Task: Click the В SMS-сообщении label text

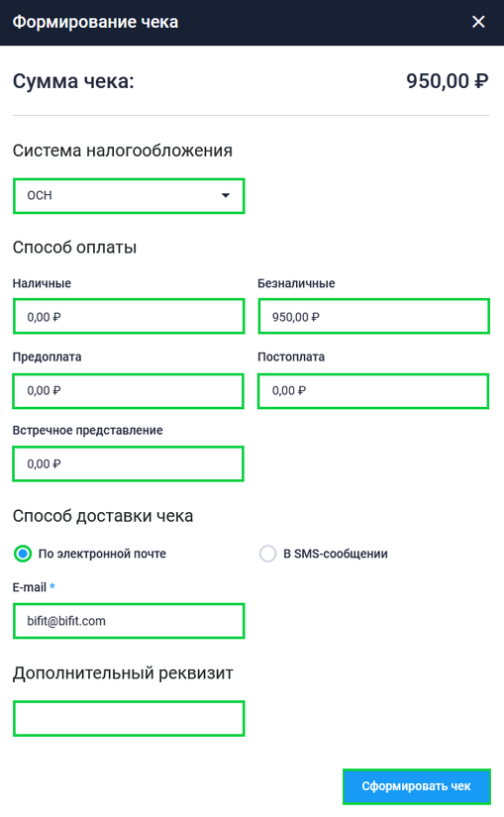Action: coord(336,554)
